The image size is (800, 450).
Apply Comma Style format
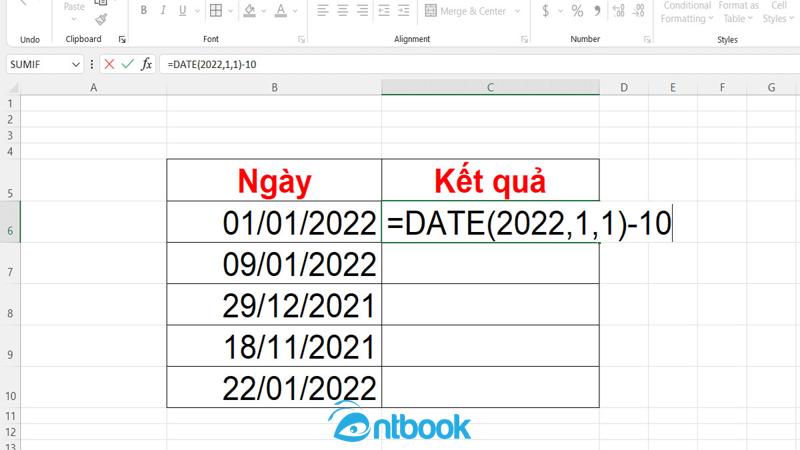(597, 10)
